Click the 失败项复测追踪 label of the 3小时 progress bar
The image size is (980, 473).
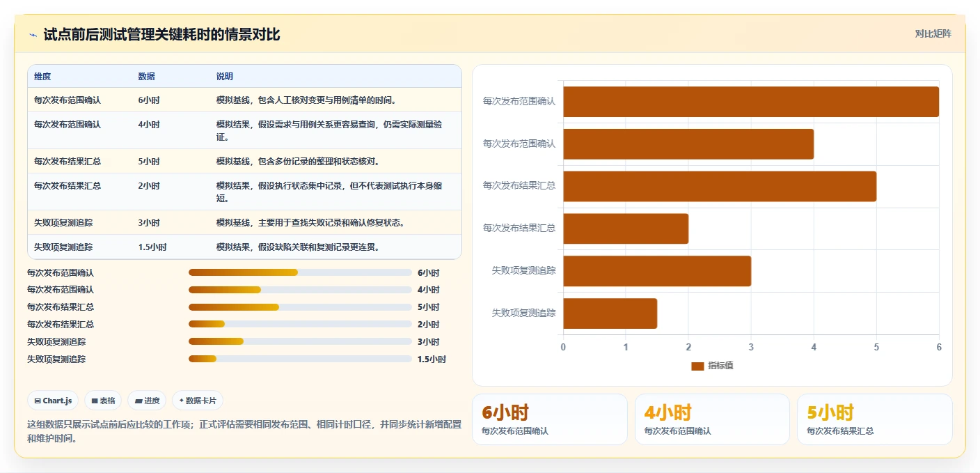(x=56, y=342)
